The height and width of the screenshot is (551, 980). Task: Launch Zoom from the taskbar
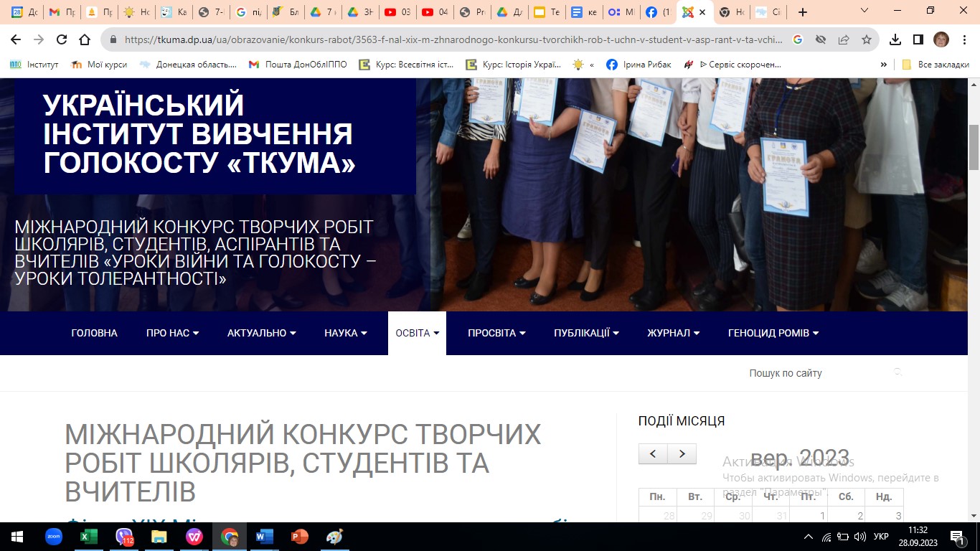point(54,536)
